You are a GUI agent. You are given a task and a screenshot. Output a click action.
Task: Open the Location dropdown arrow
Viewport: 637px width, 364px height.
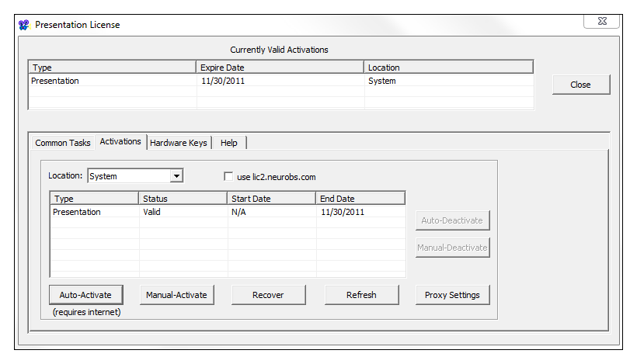(176, 176)
